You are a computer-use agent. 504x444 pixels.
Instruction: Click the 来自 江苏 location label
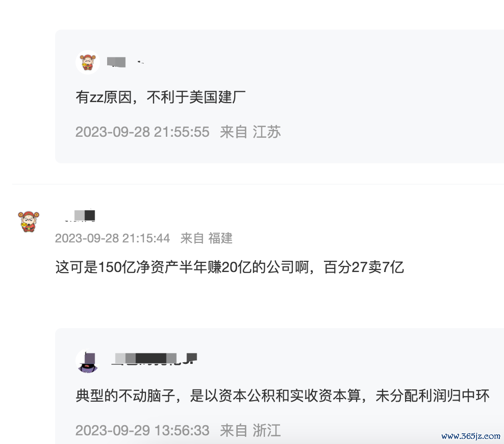250,132
